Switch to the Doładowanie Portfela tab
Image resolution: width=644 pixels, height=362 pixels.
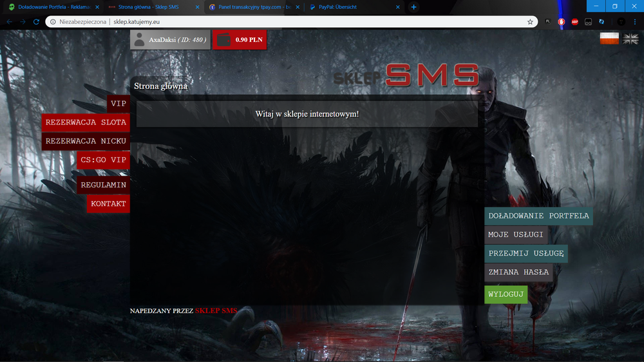click(x=53, y=7)
